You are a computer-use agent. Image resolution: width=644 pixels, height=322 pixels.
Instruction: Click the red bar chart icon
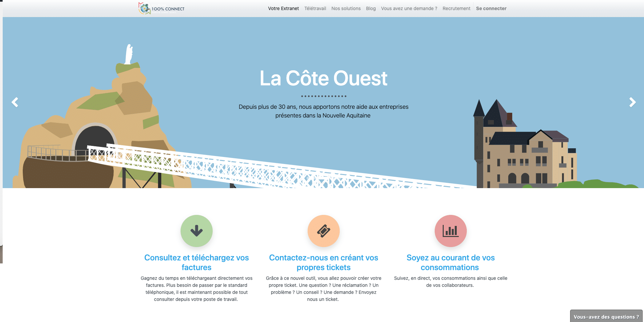coord(451,231)
